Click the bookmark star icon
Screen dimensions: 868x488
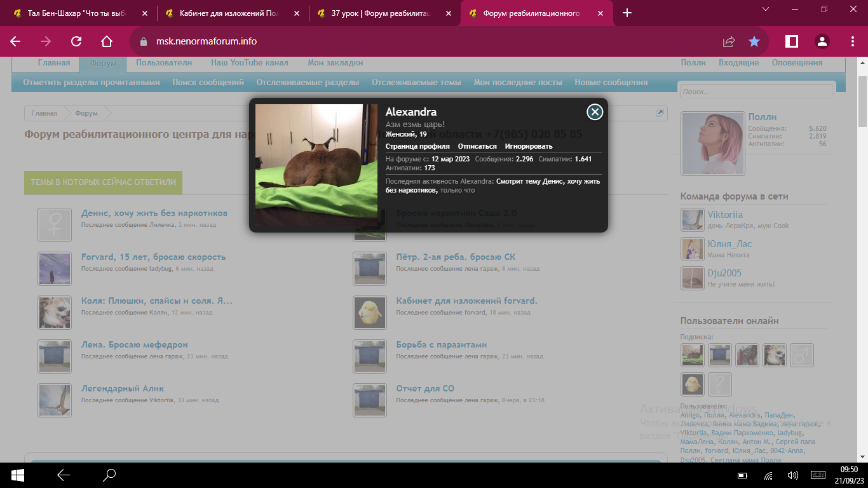pyautogui.click(x=754, y=41)
